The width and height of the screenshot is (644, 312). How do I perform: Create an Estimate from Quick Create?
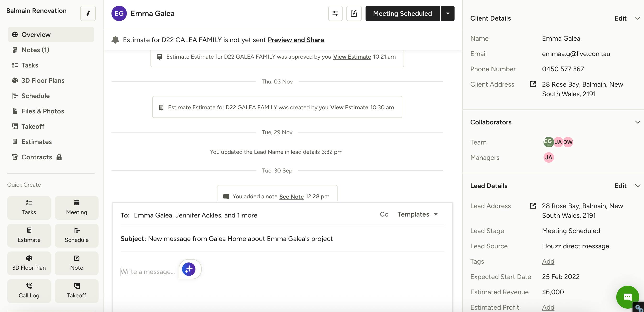[x=29, y=235]
